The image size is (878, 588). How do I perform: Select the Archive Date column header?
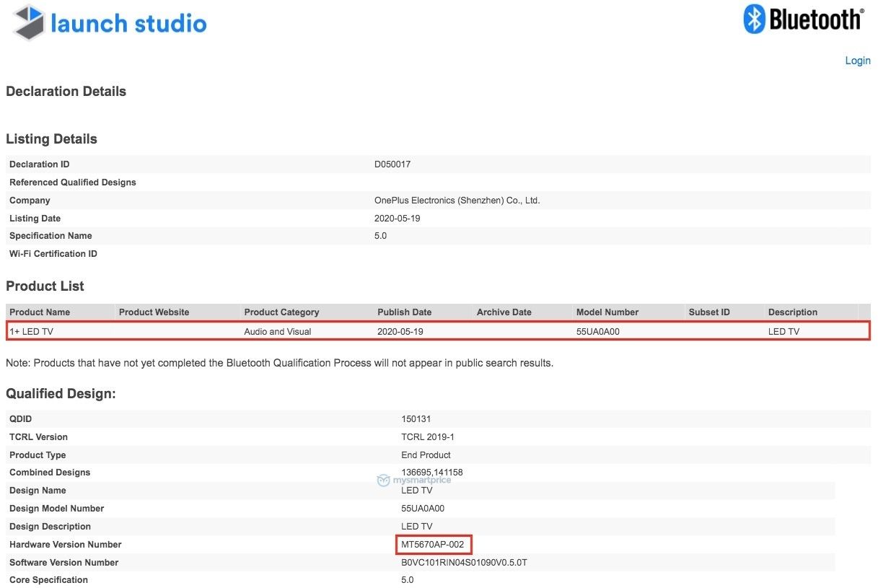pos(504,312)
